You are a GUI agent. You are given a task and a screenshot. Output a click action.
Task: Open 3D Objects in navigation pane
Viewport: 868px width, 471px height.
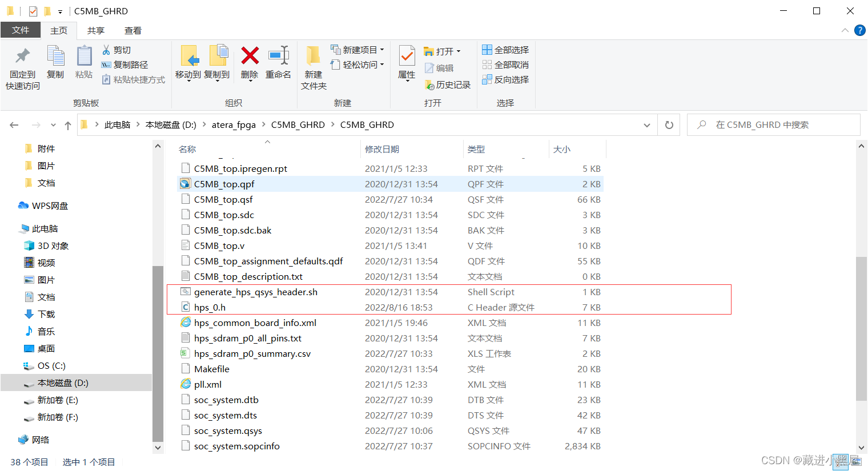coord(47,245)
